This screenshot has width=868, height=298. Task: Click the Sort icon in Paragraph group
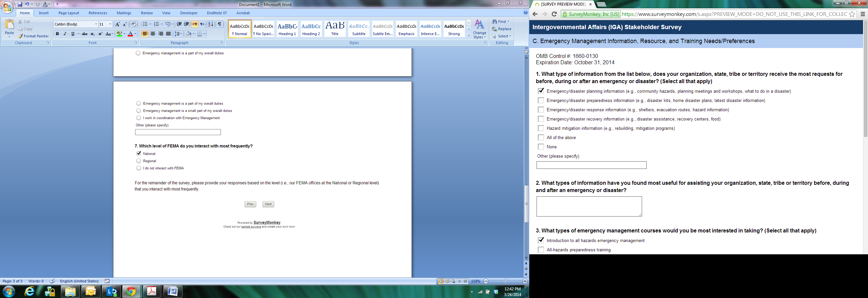click(x=211, y=24)
